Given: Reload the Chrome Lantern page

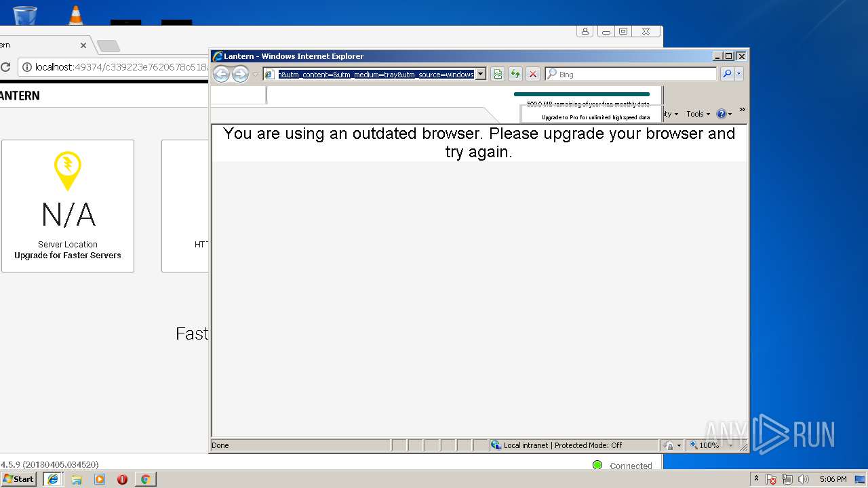Looking at the screenshot, I should pyautogui.click(x=5, y=67).
